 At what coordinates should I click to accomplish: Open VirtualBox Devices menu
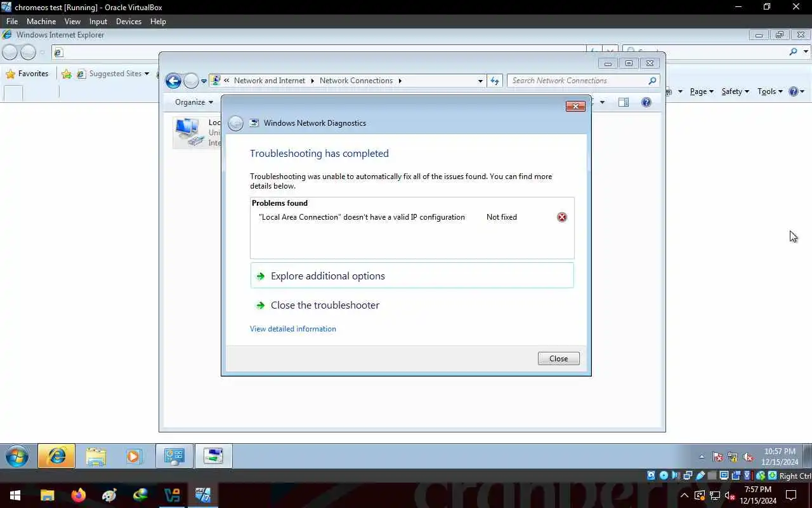[x=129, y=22]
